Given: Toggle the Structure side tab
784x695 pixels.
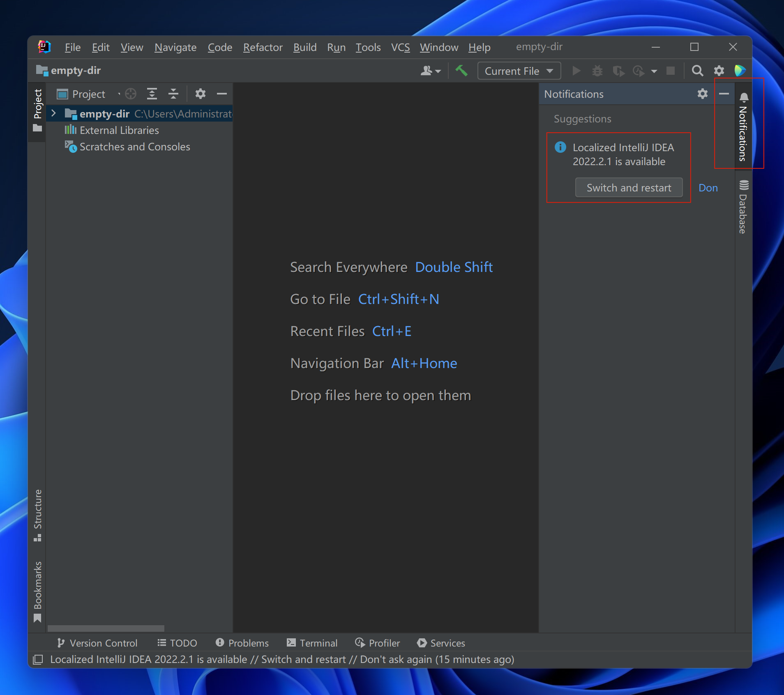Looking at the screenshot, I should coord(37,515).
